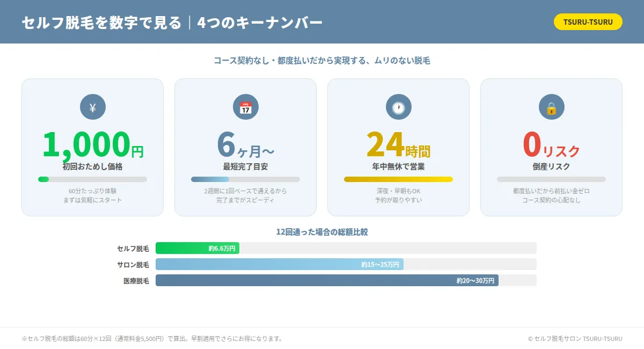
Task: Click the calendar icon above 6ヶ月〜
Action: click(245, 107)
